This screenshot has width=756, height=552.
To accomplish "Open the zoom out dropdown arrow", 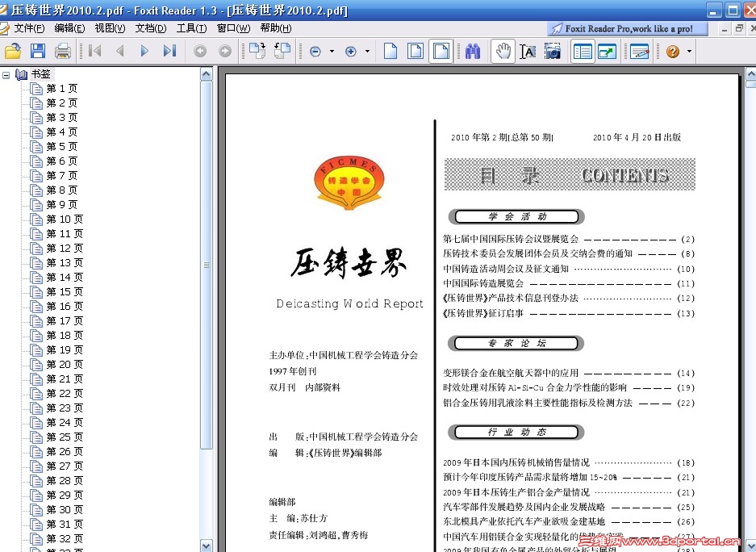I will (332, 51).
